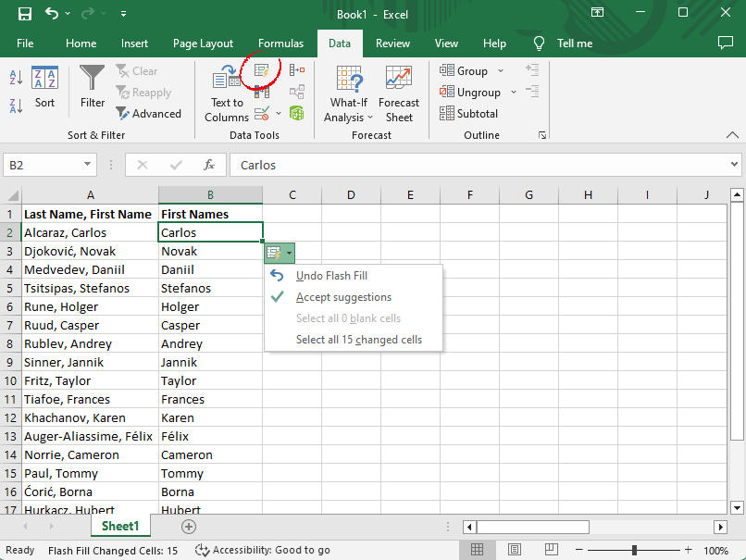Open Ribbon Display Options
746x560 pixels.
point(597,12)
